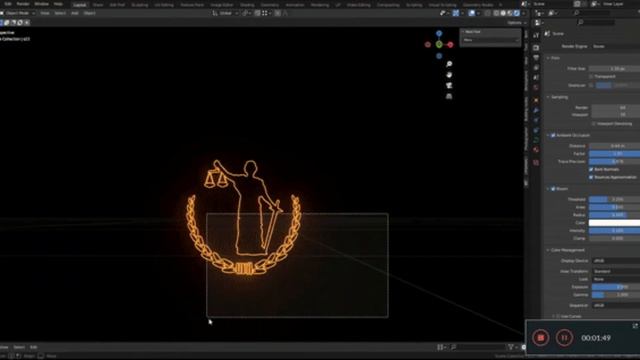Open View Transform Standard dropdown
This screenshot has width=640, height=360.
coord(616,271)
